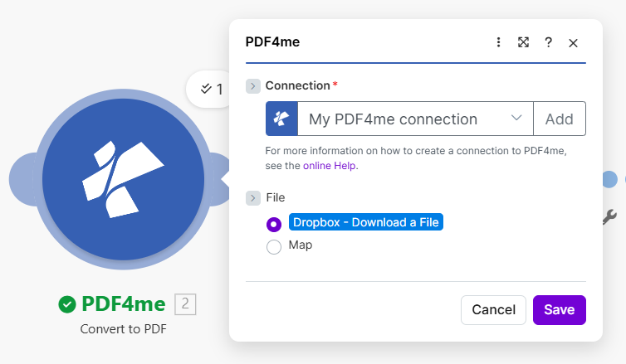This screenshot has height=364, width=626.
Task: Click the Add connection button
Action: (x=560, y=119)
